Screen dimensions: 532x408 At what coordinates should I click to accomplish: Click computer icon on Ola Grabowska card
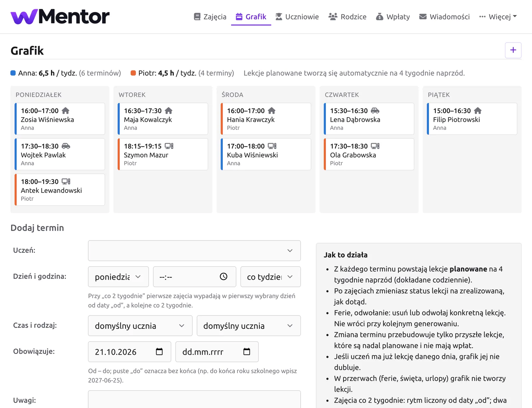(x=375, y=146)
